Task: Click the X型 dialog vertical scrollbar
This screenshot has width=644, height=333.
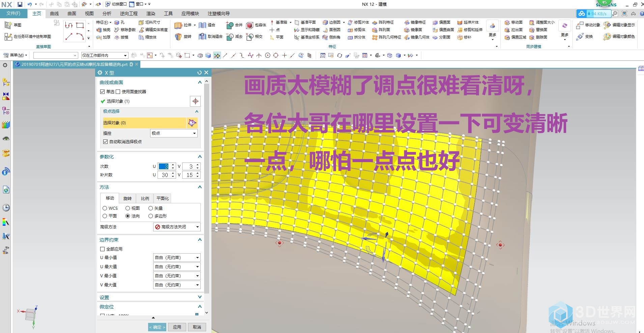Action: (207, 189)
